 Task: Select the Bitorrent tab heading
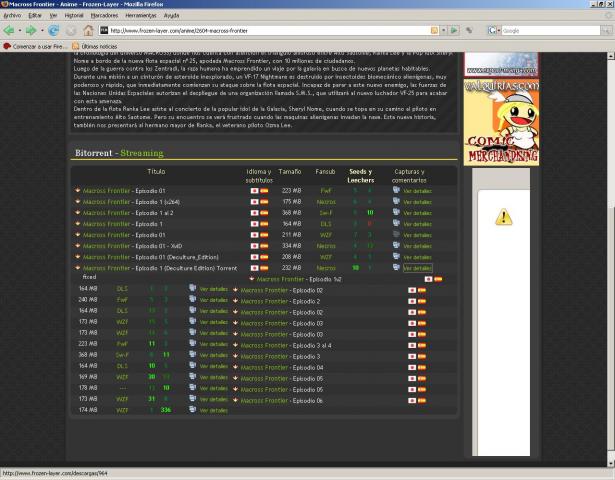click(93, 153)
